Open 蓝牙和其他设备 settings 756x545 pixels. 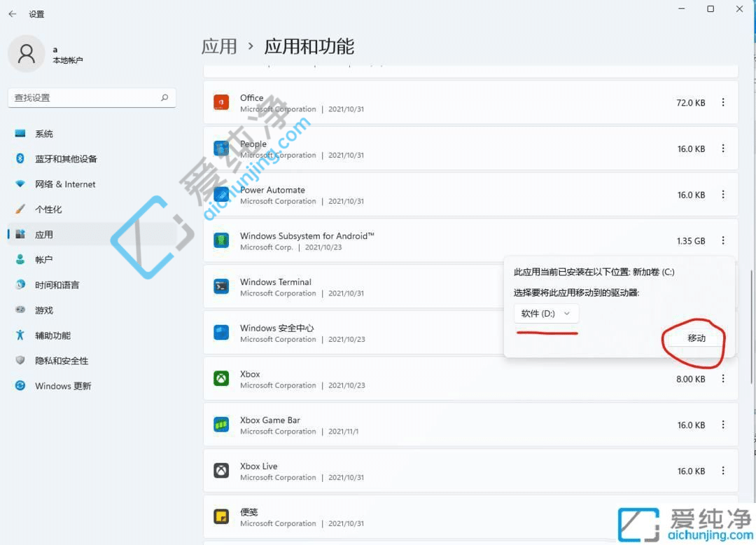(x=92, y=159)
